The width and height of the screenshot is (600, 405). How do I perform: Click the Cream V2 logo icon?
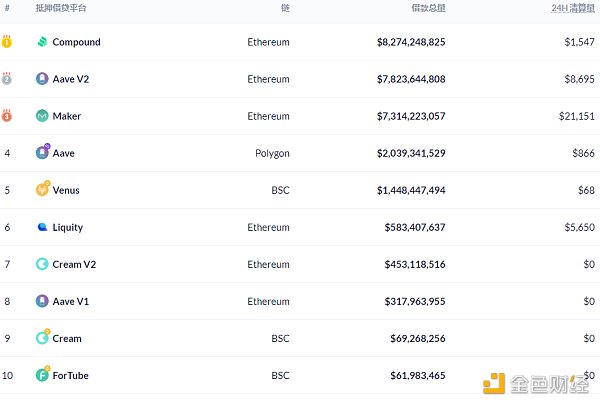(x=42, y=264)
